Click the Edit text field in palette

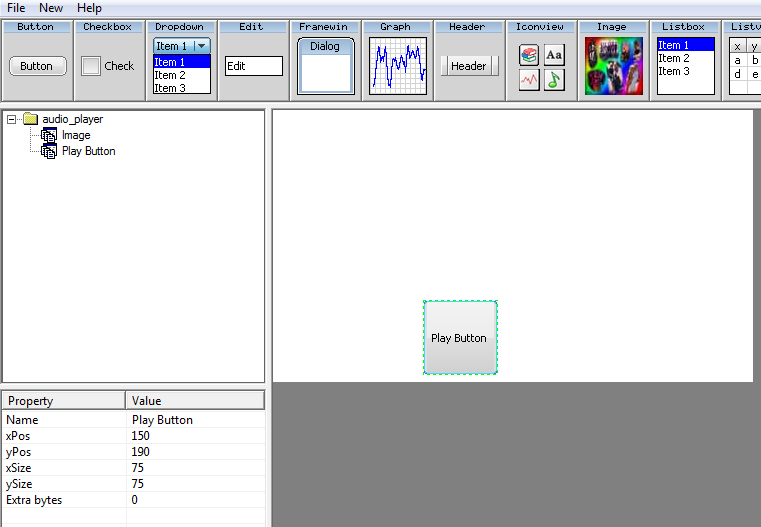pyautogui.click(x=253, y=66)
